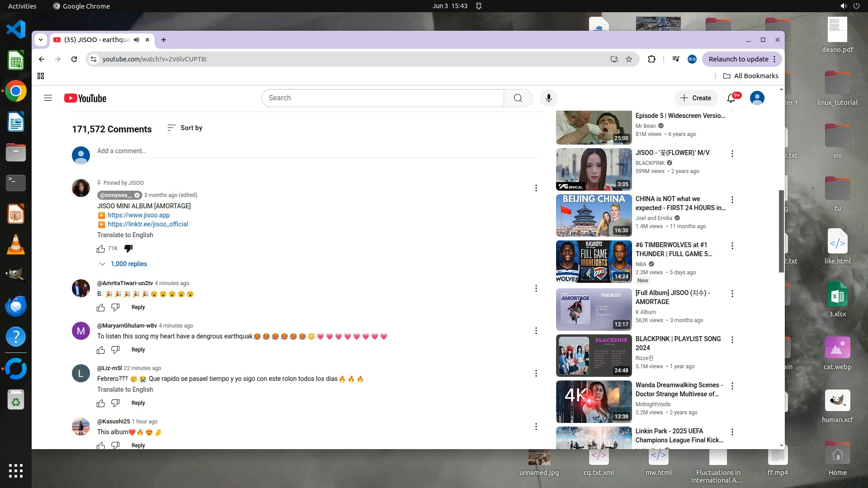Bookmark this page with star icon

pos(629,59)
